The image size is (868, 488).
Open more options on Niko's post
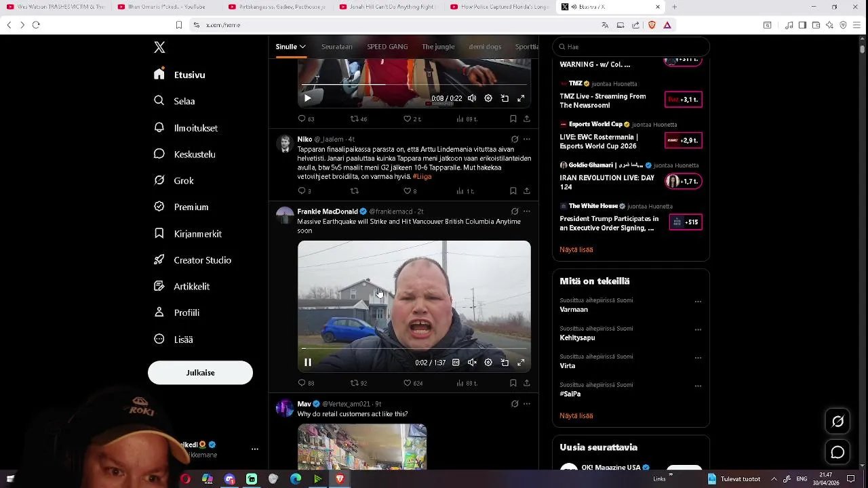tap(526, 139)
